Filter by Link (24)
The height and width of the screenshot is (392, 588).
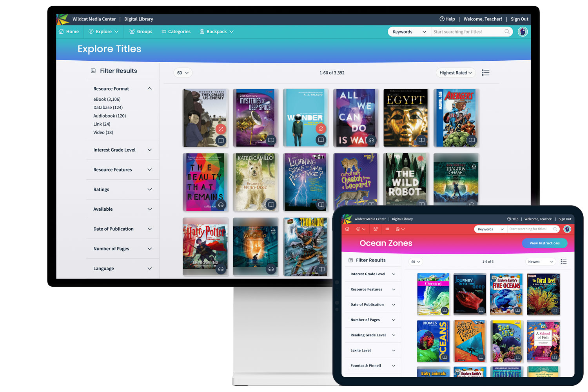pyautogui.click(x=102, y=124)
